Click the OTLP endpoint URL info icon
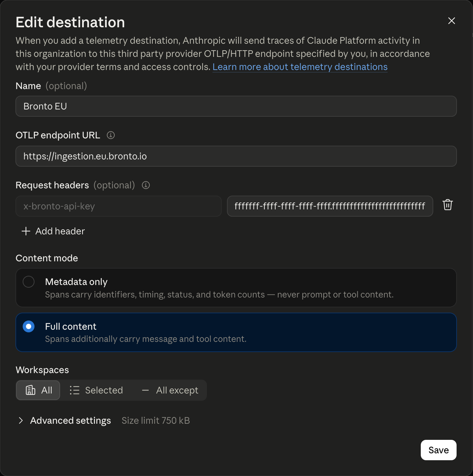This screenshot has height=476, width=473. [111, 135]
